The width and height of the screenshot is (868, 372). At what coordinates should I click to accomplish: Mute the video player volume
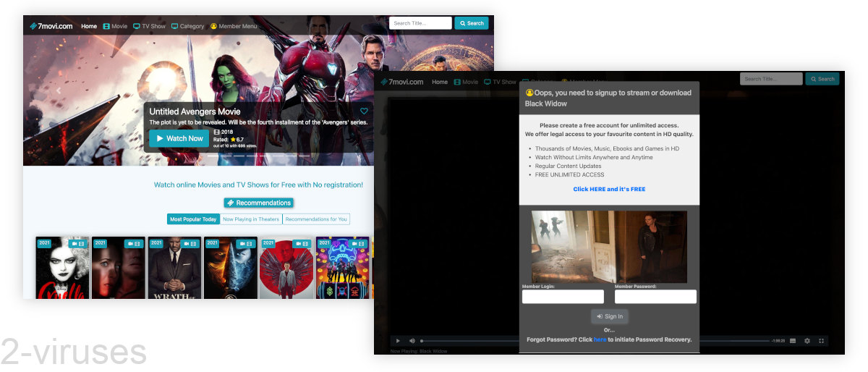click(x=412, y=340)
